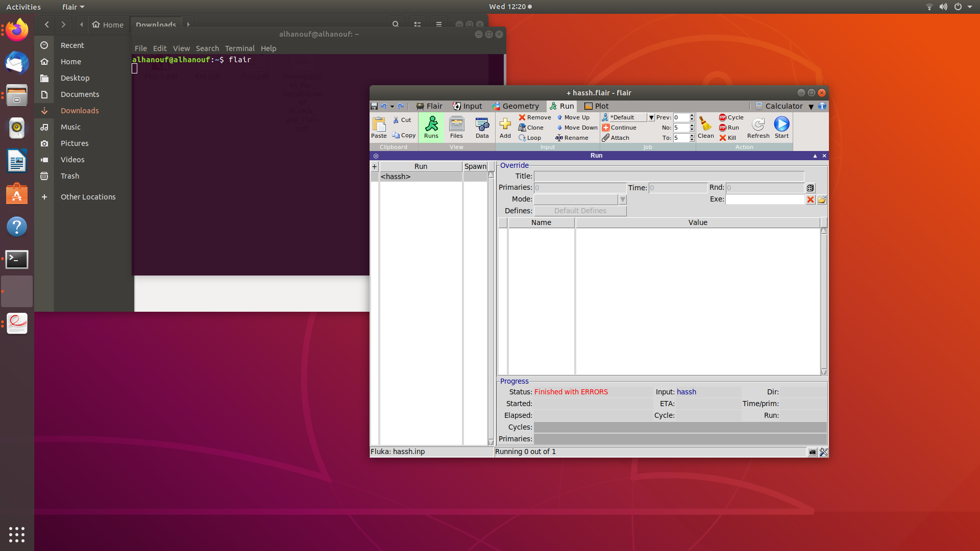This screenshot has width=980, height=551.
Task: Refresh the run status
Action: pyautogui.click(x=758, y=127)
